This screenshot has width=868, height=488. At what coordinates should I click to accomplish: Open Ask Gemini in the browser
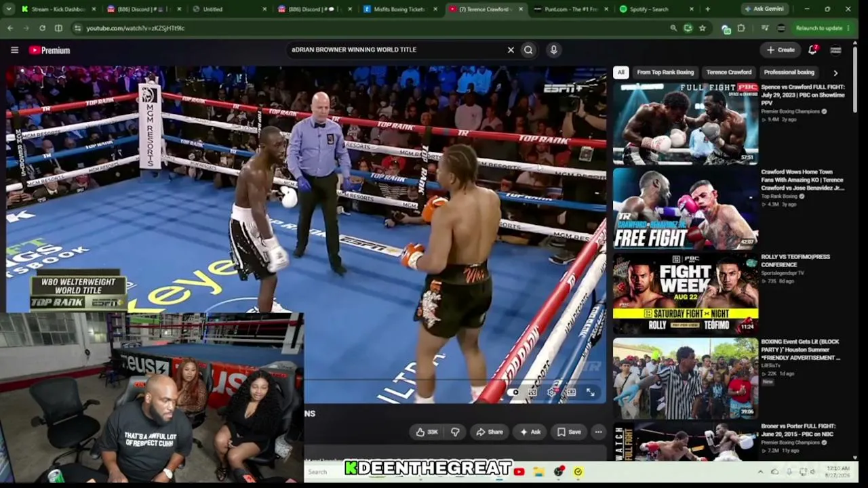(764, 9)
